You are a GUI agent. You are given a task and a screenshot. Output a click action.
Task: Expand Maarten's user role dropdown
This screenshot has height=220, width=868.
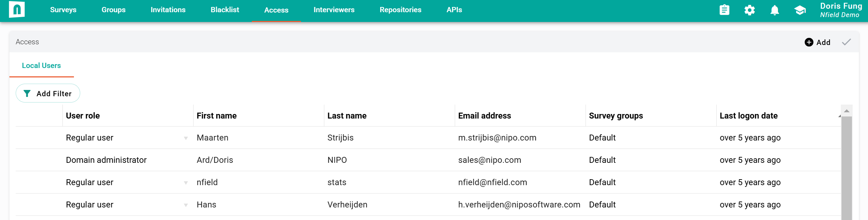[186, 138]
